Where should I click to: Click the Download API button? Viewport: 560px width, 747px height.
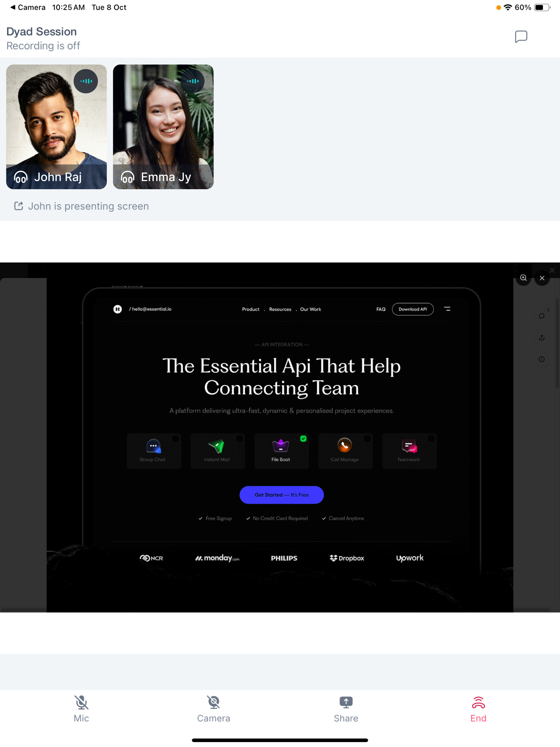[x=413, y=309]
